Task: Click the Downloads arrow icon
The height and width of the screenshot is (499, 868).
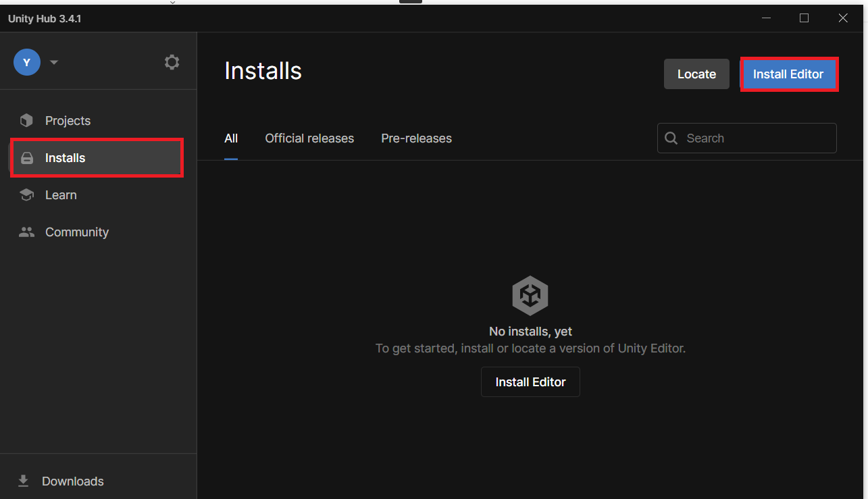Action: (x=24, y=481)
